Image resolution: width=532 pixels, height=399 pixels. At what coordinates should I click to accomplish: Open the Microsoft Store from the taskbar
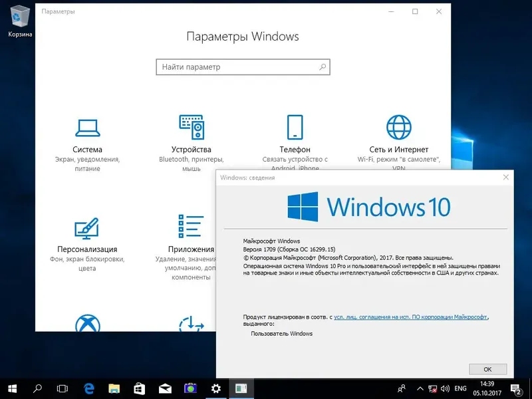coord(140,388)
